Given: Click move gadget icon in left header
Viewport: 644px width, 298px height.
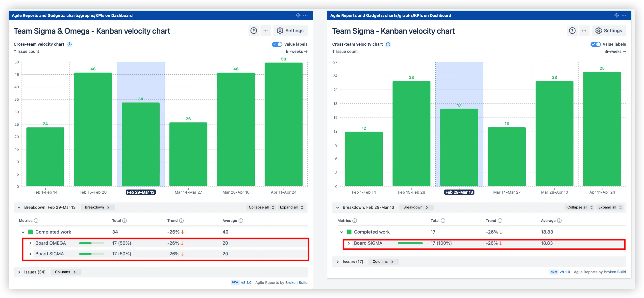Looking at the screenshot, I should 298,15.
